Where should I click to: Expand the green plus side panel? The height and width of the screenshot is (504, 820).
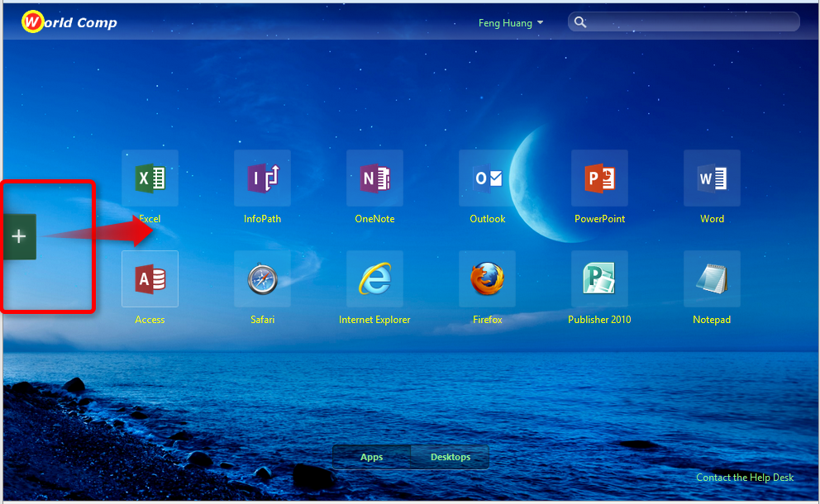(19, 236)
